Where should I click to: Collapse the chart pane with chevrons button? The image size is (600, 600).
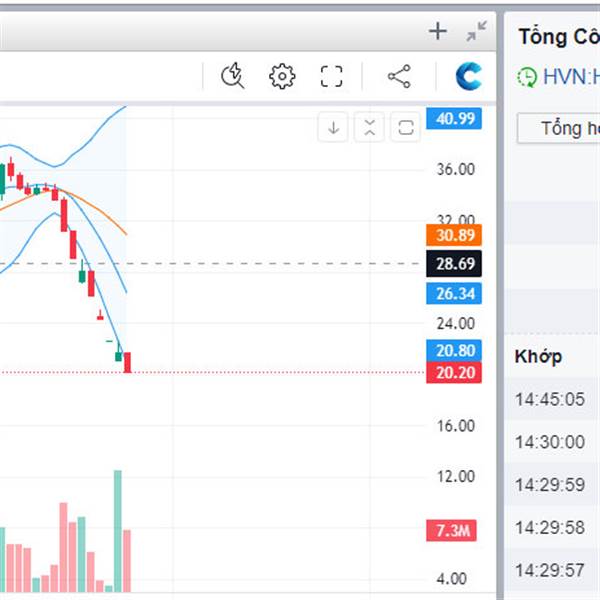370,127
